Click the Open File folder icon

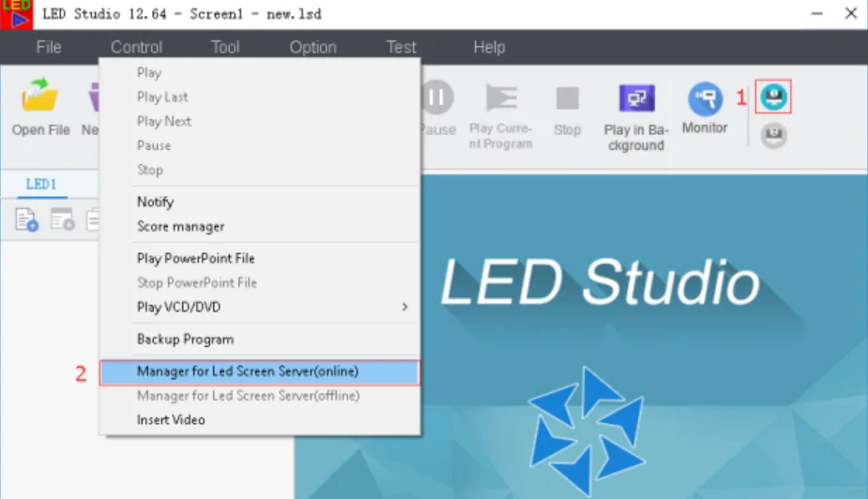39,96
